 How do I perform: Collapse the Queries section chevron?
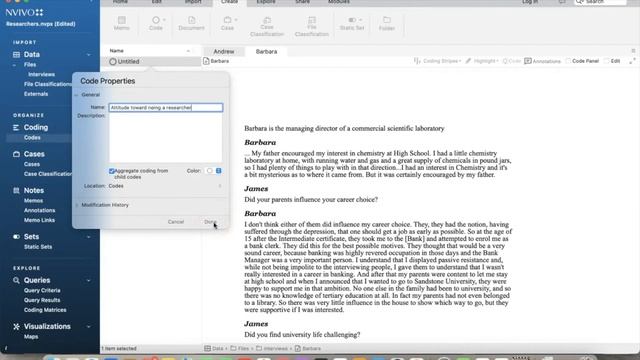pyautogui.click(x=89, y=280)
